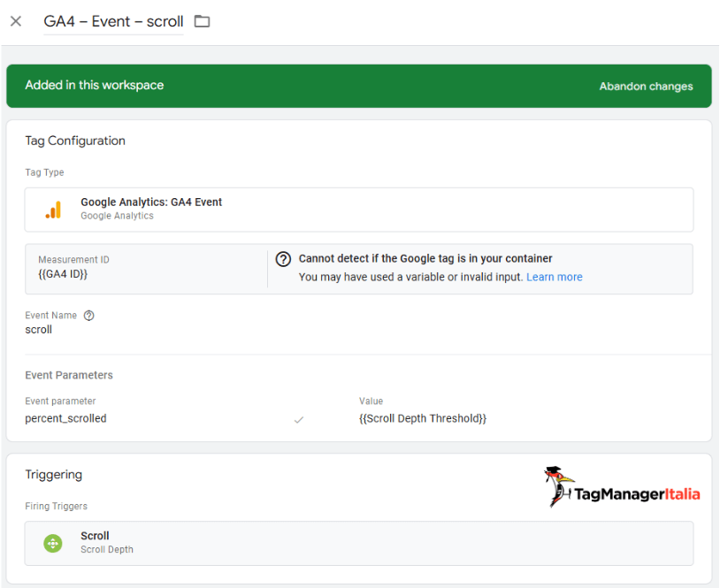
Task: Click the Event Parameters heading
Action: point(69,375)
